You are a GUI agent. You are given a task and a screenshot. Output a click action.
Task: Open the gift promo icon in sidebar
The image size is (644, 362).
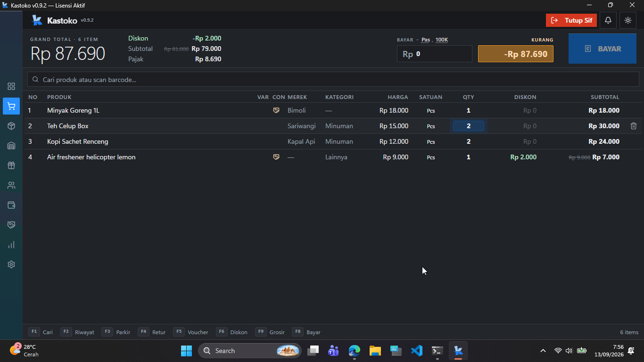(x=11, y=165)
